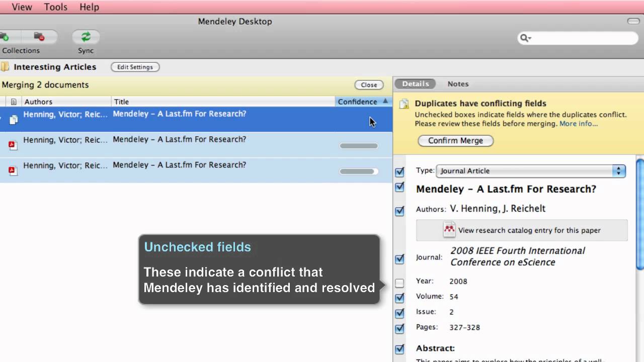Open the Help menu
This screenshot has height=362, width=644.
click(x=89, y=7)
